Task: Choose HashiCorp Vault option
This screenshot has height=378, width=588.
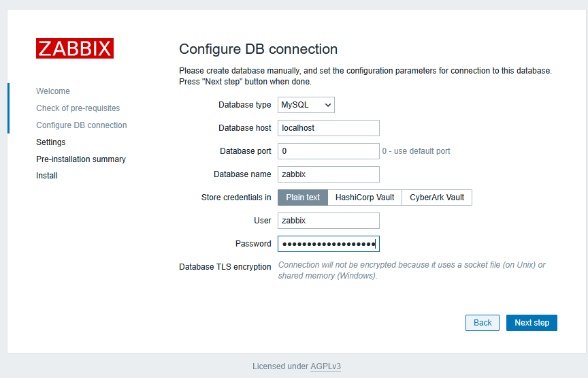Action: tap(365, 198)
